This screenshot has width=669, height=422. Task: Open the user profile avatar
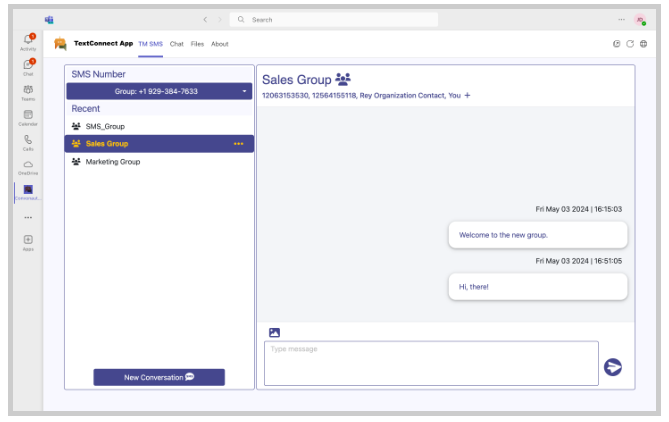[640, 20]
